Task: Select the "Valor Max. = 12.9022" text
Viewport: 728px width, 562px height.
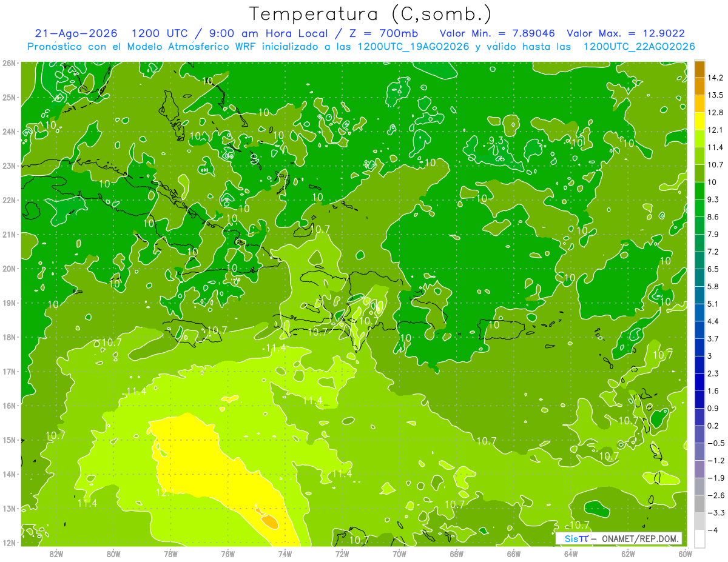Action: [x=625, y=33]
